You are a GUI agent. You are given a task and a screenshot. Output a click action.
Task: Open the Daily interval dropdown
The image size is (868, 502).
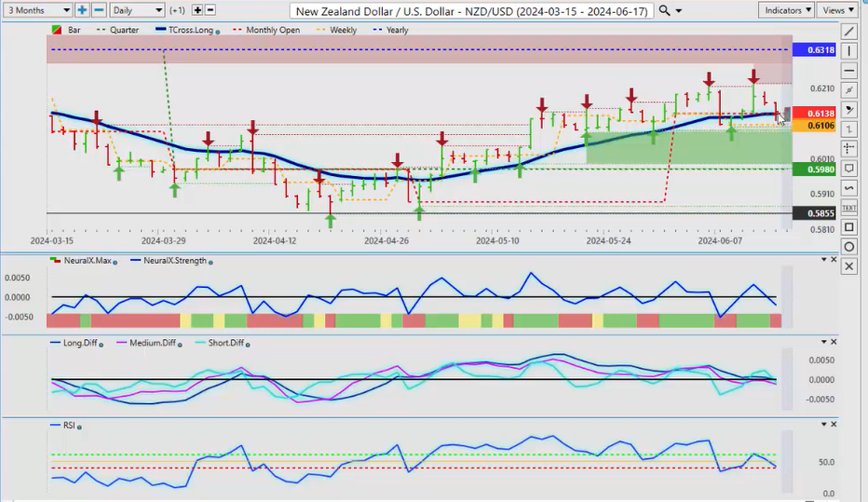[x=135, y=10]
